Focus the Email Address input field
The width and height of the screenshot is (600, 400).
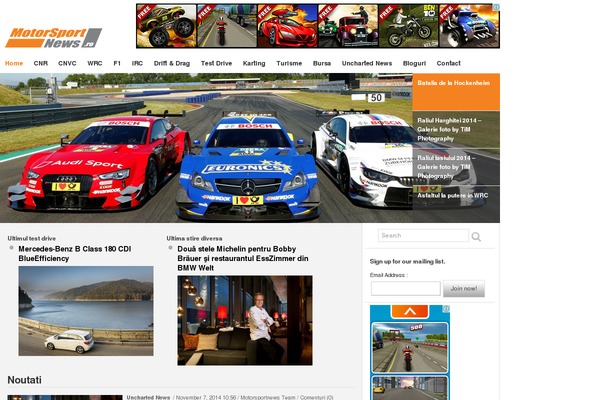406,288
